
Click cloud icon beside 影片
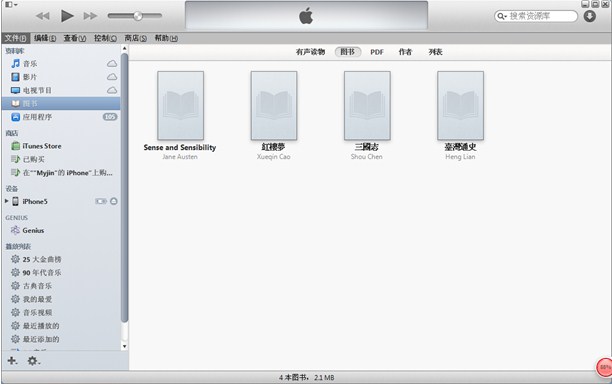point(112,77)
